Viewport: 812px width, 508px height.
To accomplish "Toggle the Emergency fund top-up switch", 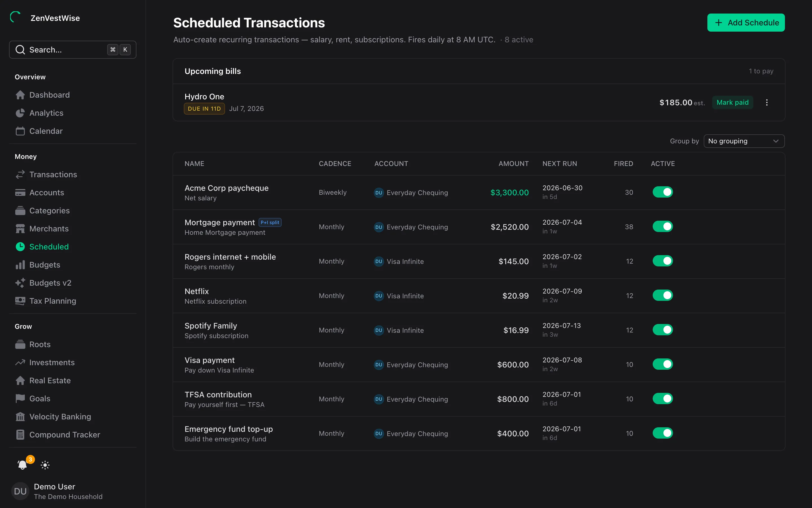I will [662, 433].
